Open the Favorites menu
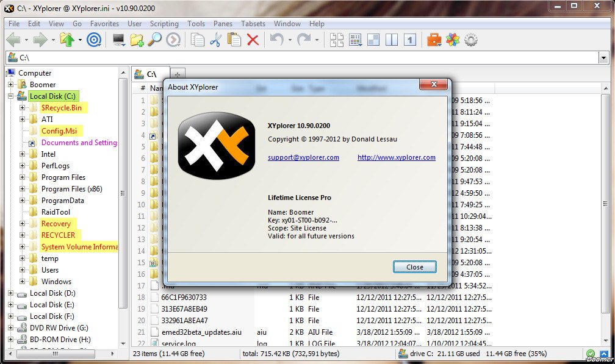615x364 pixels. click(104, 24)
